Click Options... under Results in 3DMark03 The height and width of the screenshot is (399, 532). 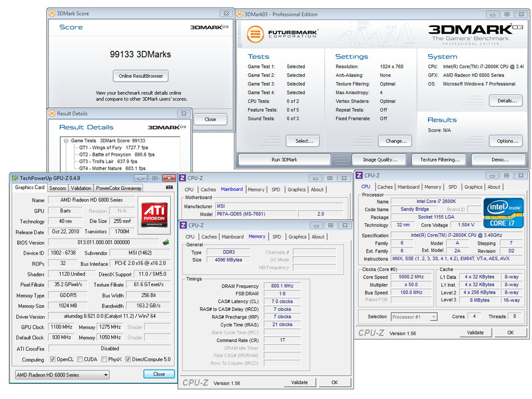click(x=506, y=141)
